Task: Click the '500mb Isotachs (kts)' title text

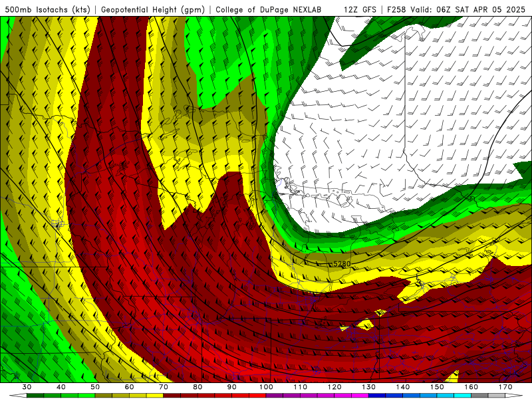Action: [48, 9]
